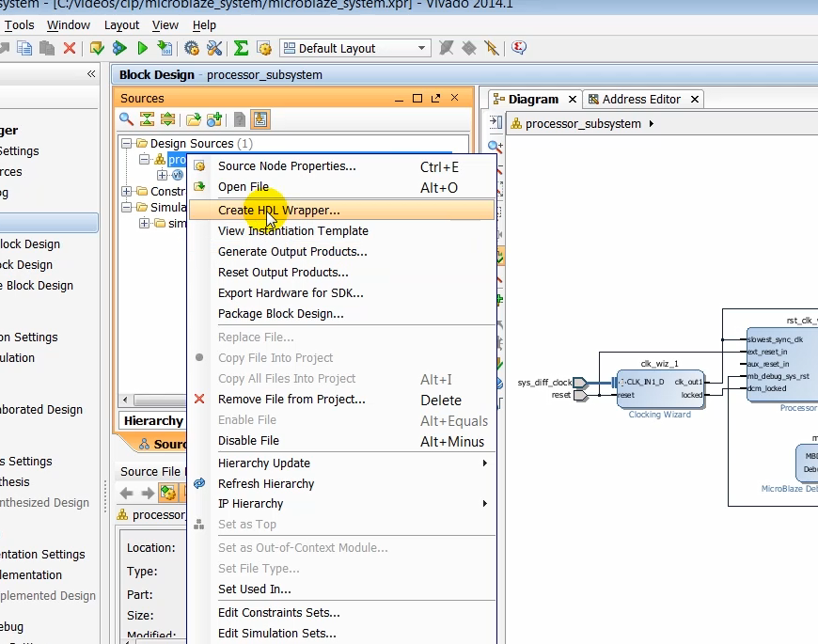The height and width of the screenshot is (644, 818).
Task: Close the Address Editor tab
Action: coord(695,99)
